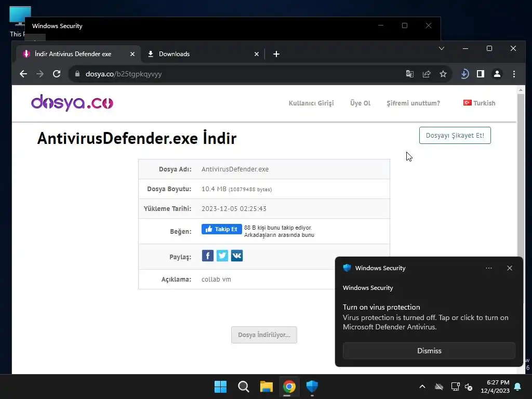Viewport: 532px width, 399px height.
Task: Open taskbar Search
Action: pyautogui.click(x=244, y=387)
